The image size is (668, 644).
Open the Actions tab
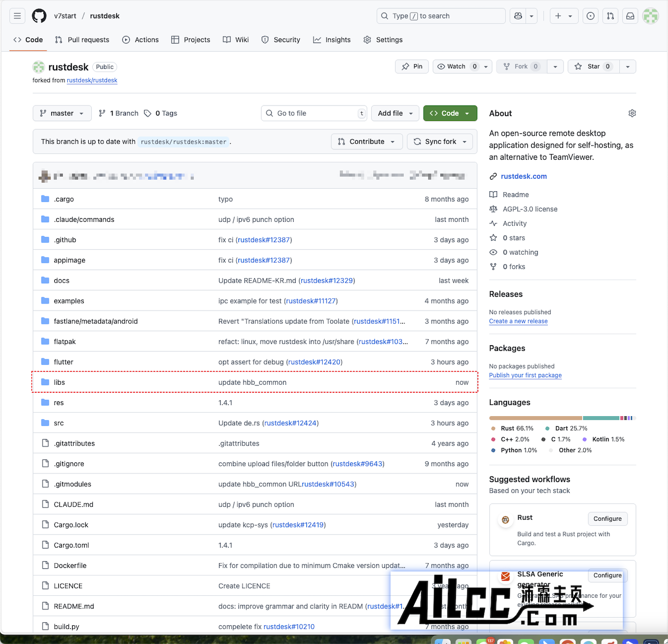(140, 40)
